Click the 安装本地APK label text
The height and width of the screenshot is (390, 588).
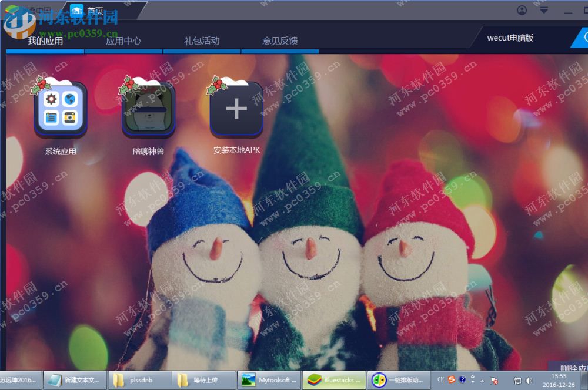[236, 150]
